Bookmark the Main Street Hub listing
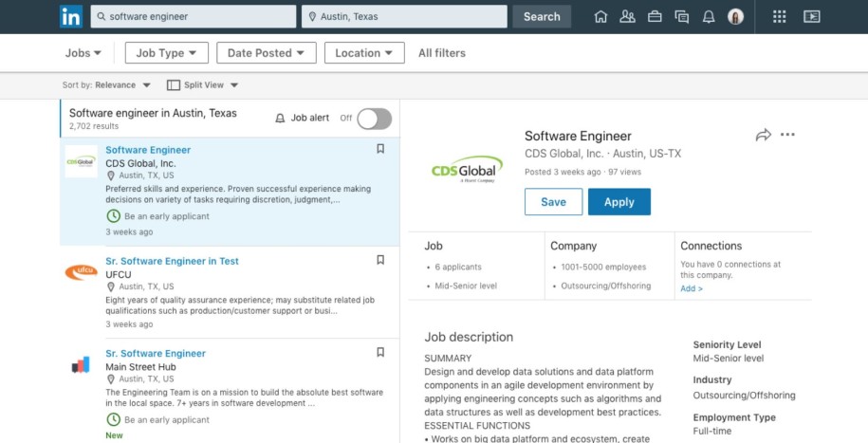Screen dimensions: 868x443 tap(380, 352)
